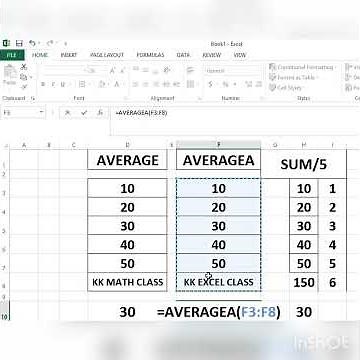Select column F header

coord(219,145)
